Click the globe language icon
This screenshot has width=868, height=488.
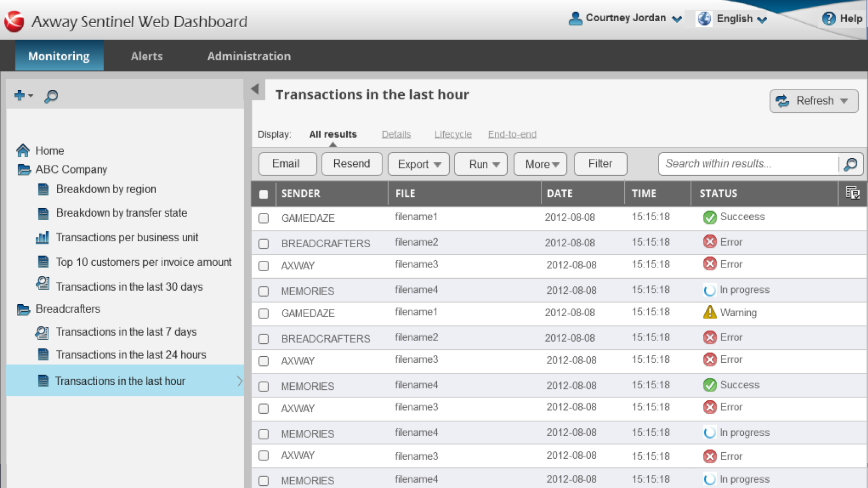[704, 18]
